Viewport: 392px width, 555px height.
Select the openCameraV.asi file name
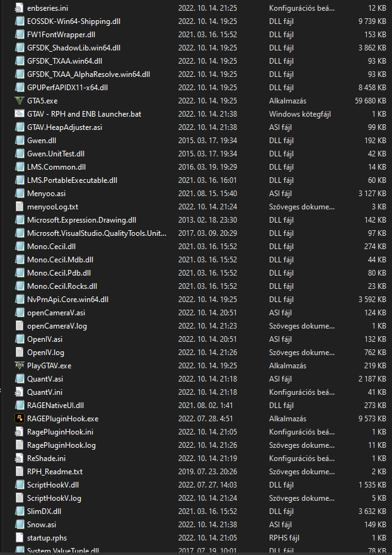56,313
